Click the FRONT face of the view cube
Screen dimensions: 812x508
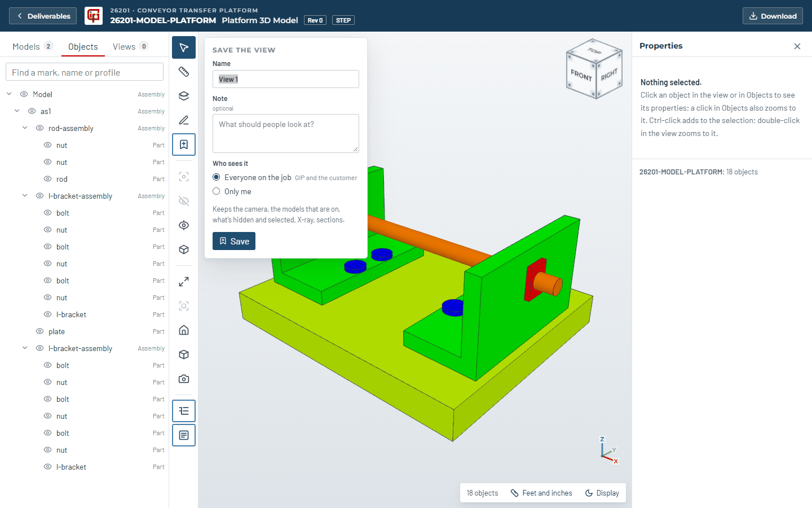(581, 76)
